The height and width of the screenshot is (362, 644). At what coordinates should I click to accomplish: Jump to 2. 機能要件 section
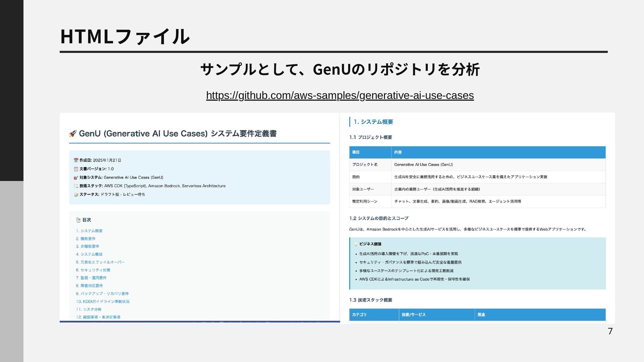coord(86,239)
